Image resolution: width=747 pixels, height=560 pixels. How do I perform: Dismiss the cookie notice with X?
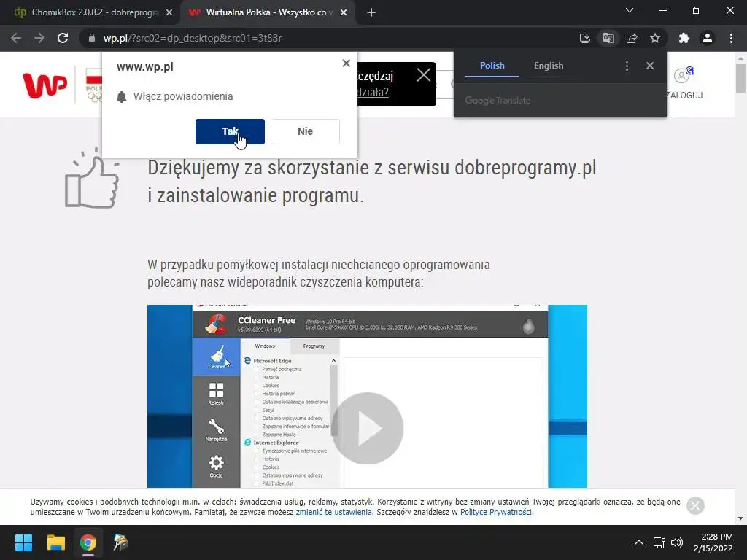695,506
